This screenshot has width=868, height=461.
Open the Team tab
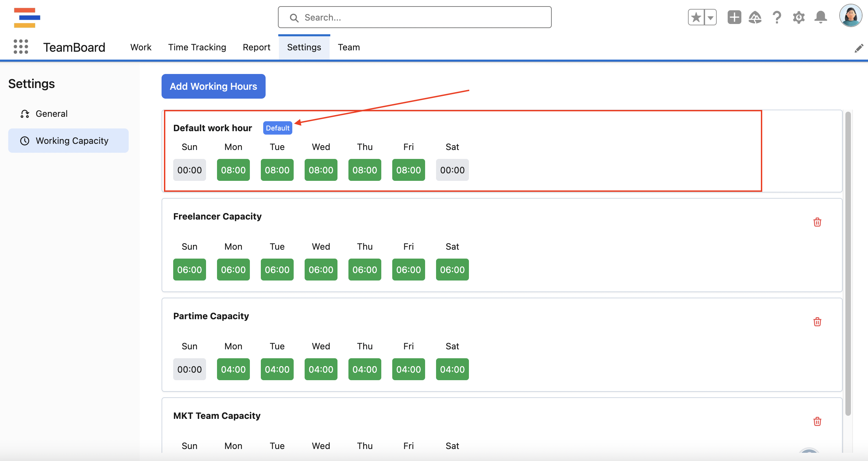[x=349, y=47]
